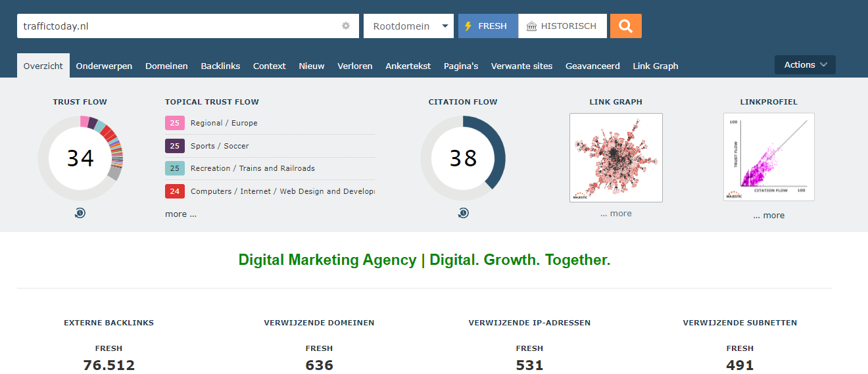Click history icon under Trust Flow chart
Screen dimensions: 868x374
(x=80, y=213)
